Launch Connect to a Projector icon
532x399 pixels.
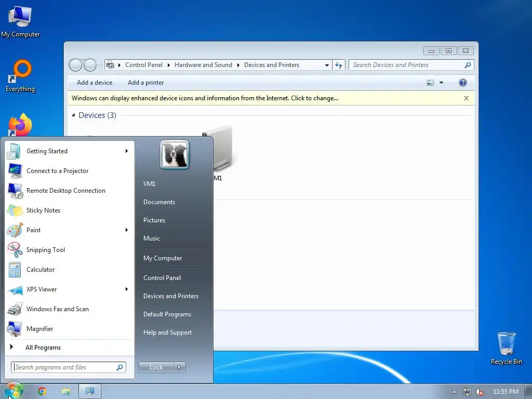coord(15,170)
